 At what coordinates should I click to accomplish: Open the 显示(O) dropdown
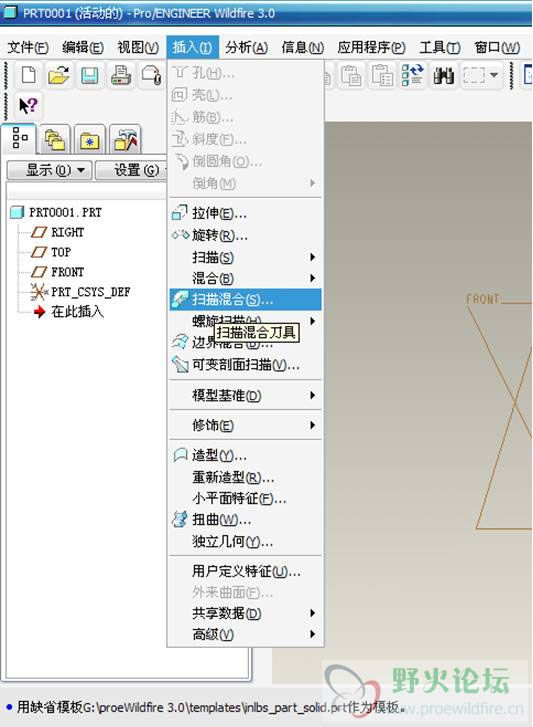pyautogui.click(x=50, y=170)
